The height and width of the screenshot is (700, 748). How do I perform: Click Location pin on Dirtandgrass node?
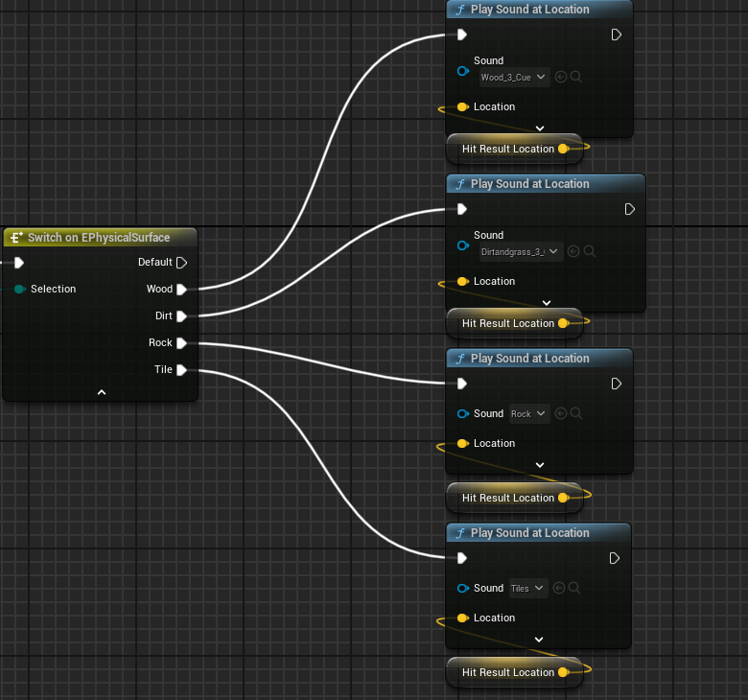(x=463, y=282)
